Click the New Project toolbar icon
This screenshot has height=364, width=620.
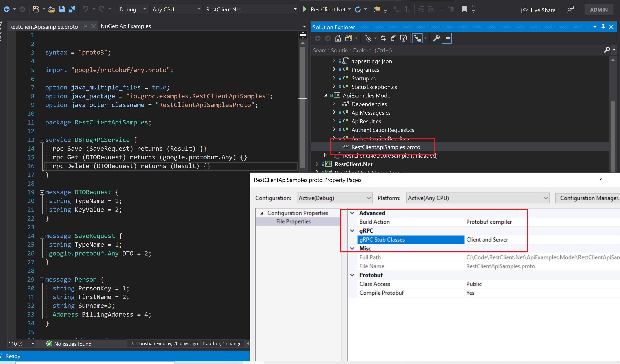(36, 9)
